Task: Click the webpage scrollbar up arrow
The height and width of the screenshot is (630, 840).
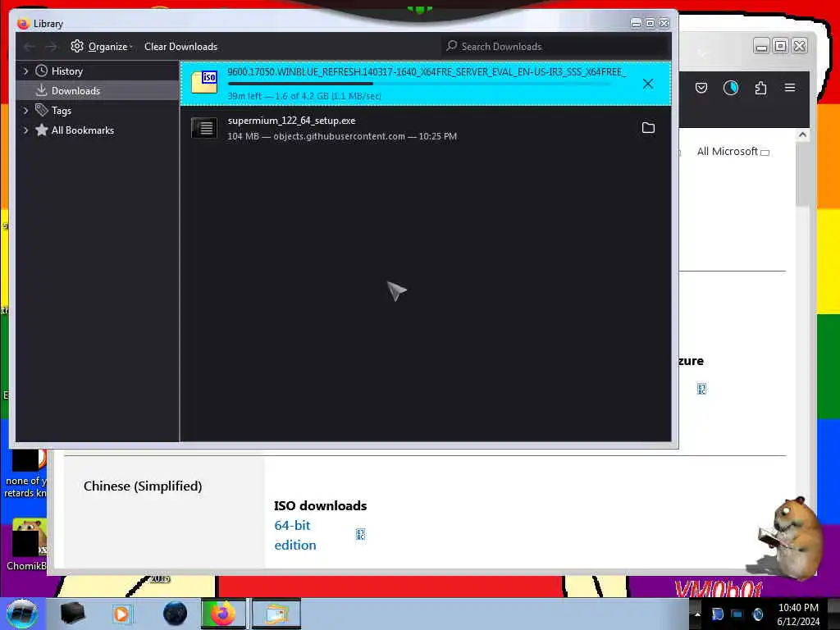Action: (x=802, y=135)
